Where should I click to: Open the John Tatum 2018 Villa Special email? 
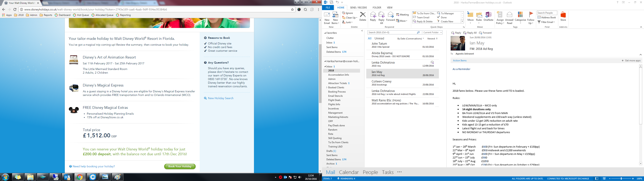[402, 45]
